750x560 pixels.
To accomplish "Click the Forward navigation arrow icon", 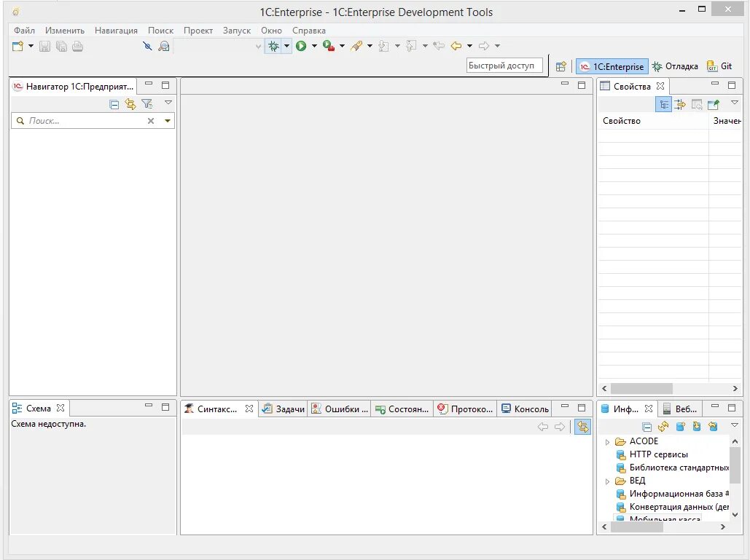I will (484, 47).
